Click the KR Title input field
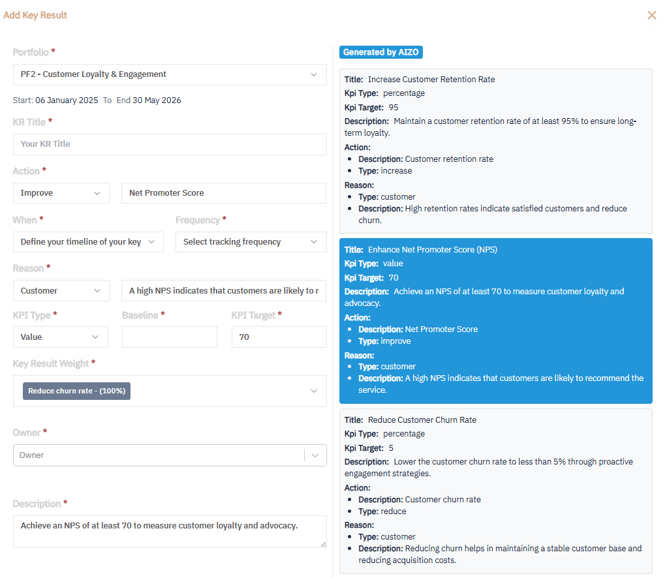The width and height of the screenshot is (667, 578). click(x=169, y=144)
